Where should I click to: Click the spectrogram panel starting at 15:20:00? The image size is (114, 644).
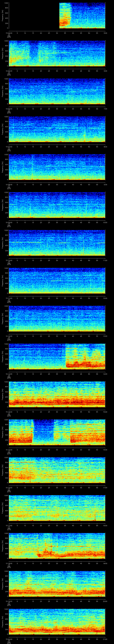(57, 621)
